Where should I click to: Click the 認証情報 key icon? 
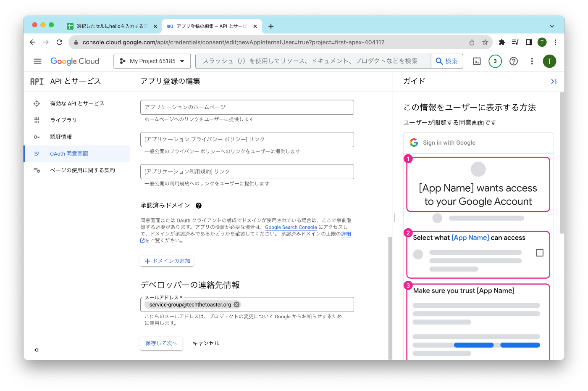(37, 137)
